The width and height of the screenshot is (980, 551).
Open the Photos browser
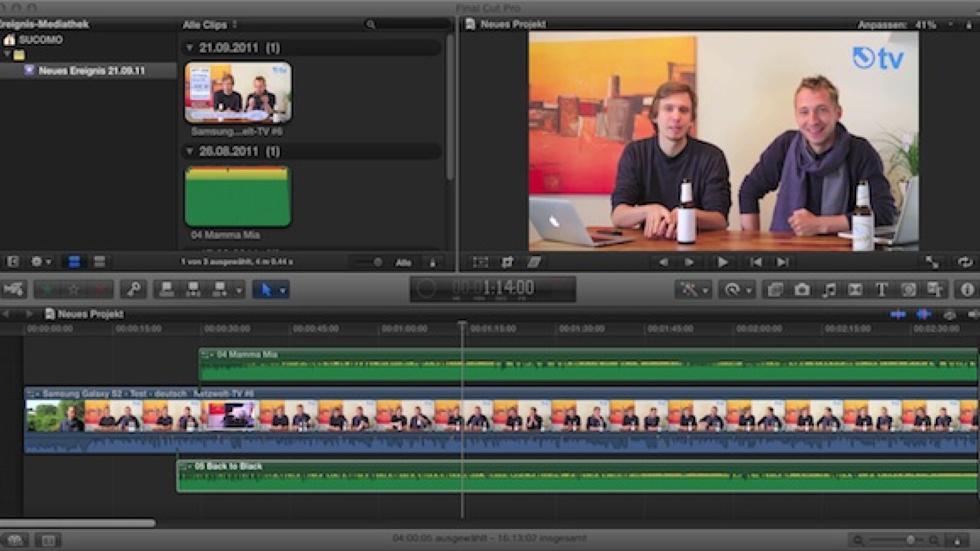[x=802, y=290]
